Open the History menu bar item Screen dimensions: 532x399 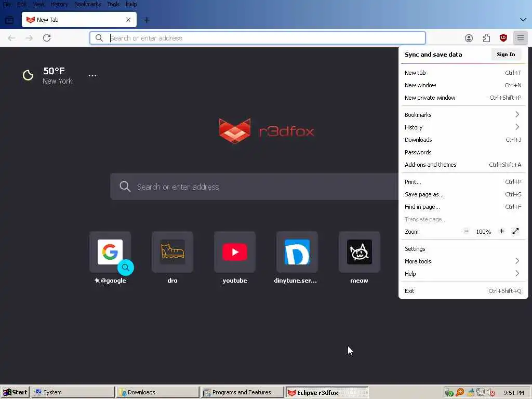tap(59, 4)
